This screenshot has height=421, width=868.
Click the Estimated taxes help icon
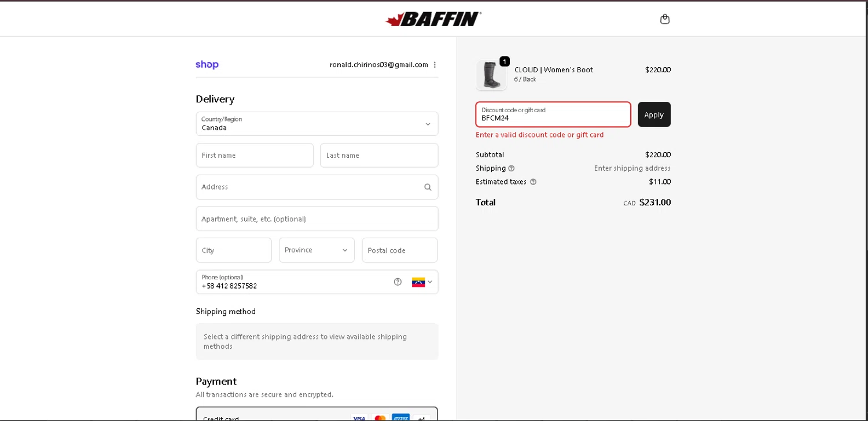click(534, 182)
